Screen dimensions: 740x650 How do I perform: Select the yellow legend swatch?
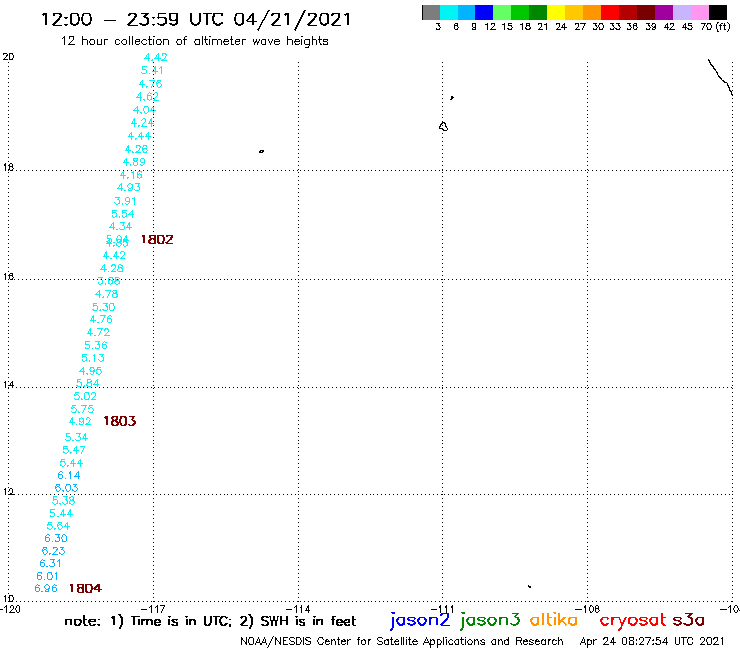point(556,12)
